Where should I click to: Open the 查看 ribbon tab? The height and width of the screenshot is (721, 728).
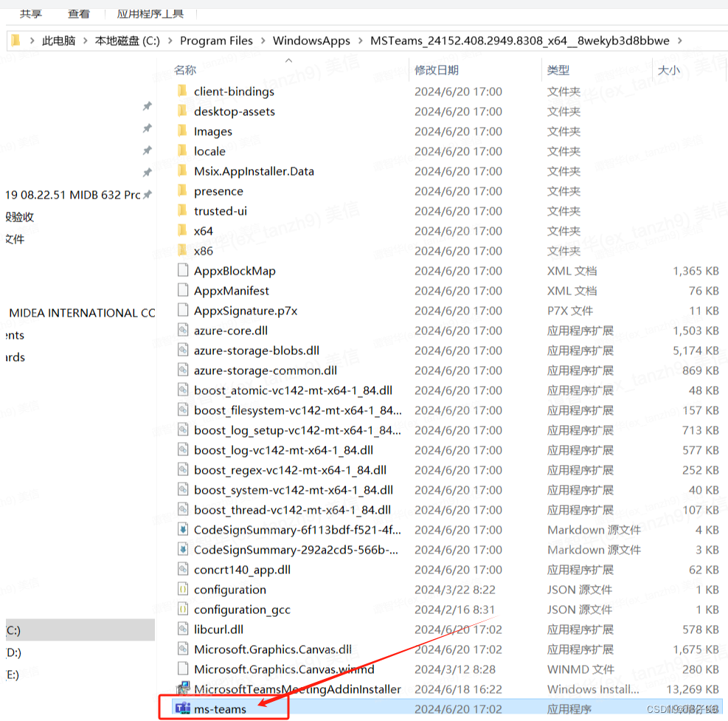pyautogui.click(x=78, y=13)
